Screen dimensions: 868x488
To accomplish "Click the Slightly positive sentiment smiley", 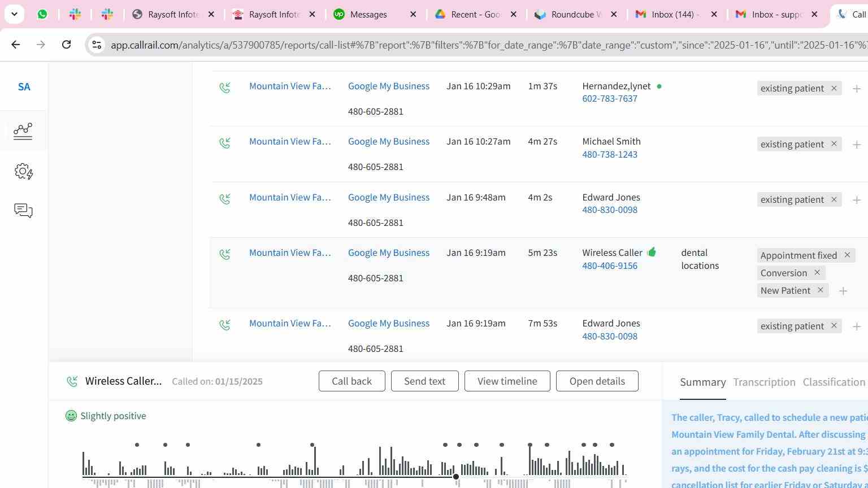I will 71,416.
